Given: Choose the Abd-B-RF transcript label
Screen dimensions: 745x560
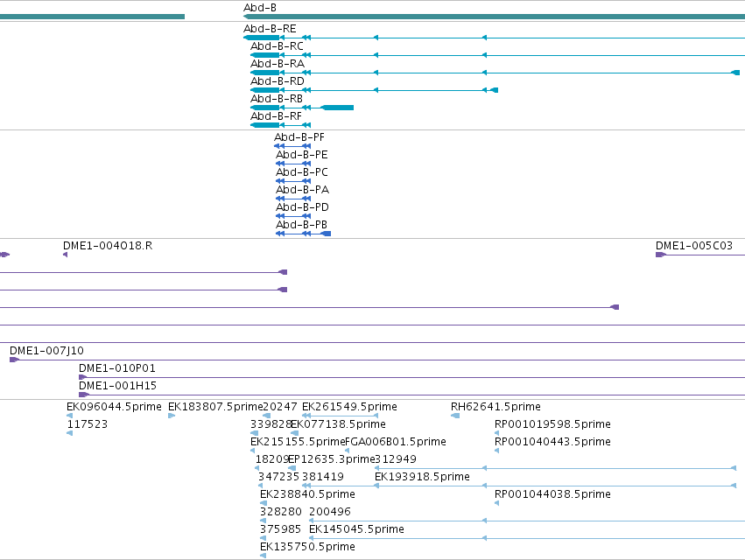Looking at the screenshot, I should point(276,116).
